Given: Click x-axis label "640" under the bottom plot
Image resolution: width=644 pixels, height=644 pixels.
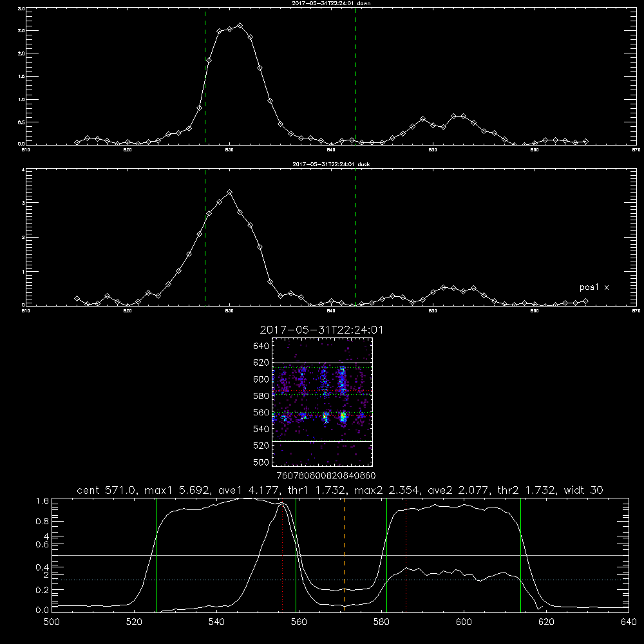Looking at the screenshot, I should [629, 621].
